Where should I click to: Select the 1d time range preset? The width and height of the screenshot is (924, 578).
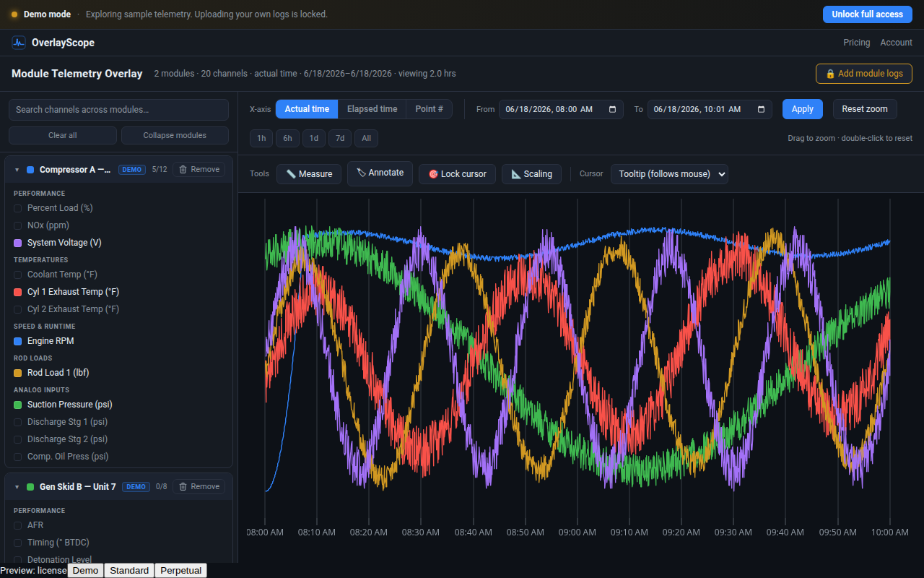(x=314, y=138)
